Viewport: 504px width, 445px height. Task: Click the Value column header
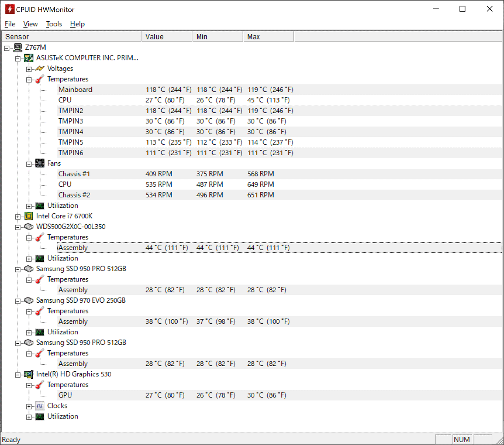(167, 37)
